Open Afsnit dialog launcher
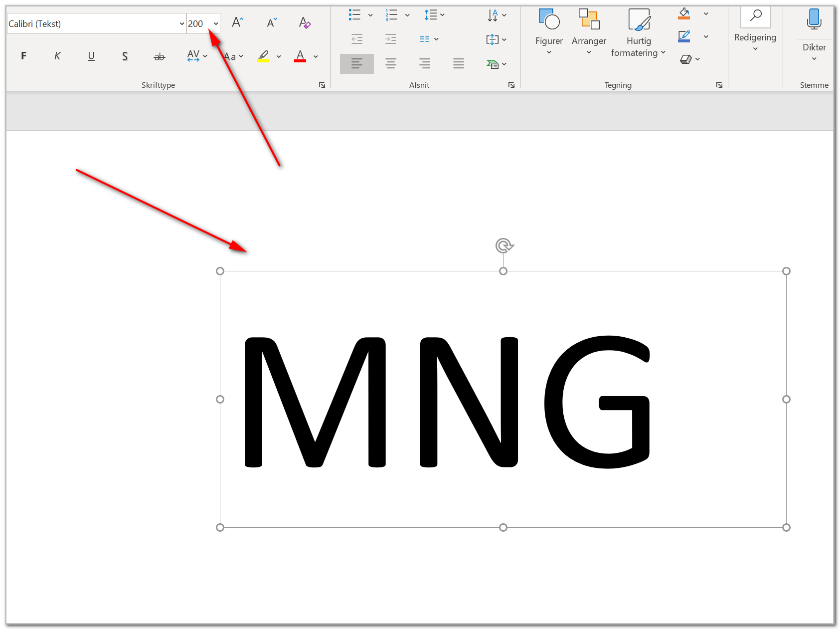Viewport: 840px width, 630px height. click(511, 85)
